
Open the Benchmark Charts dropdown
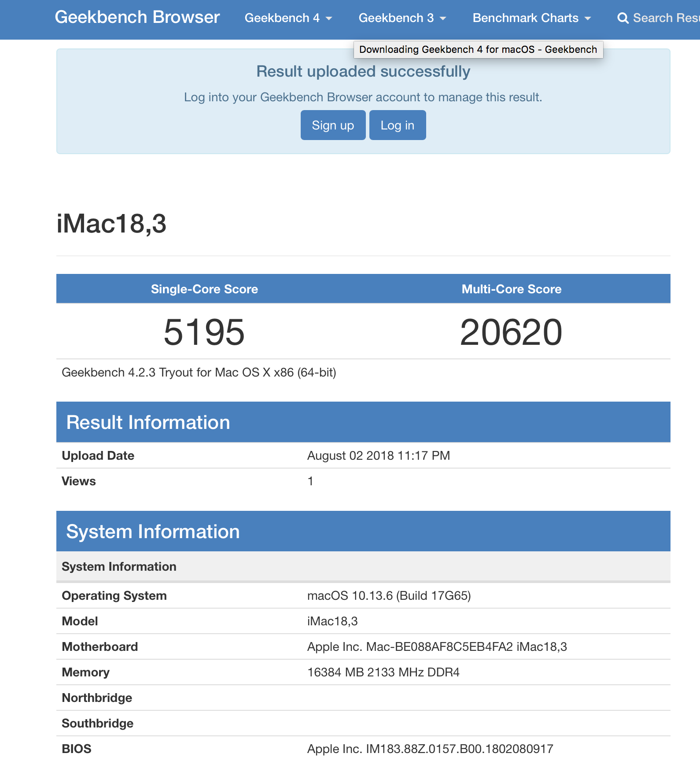(531, 18)
